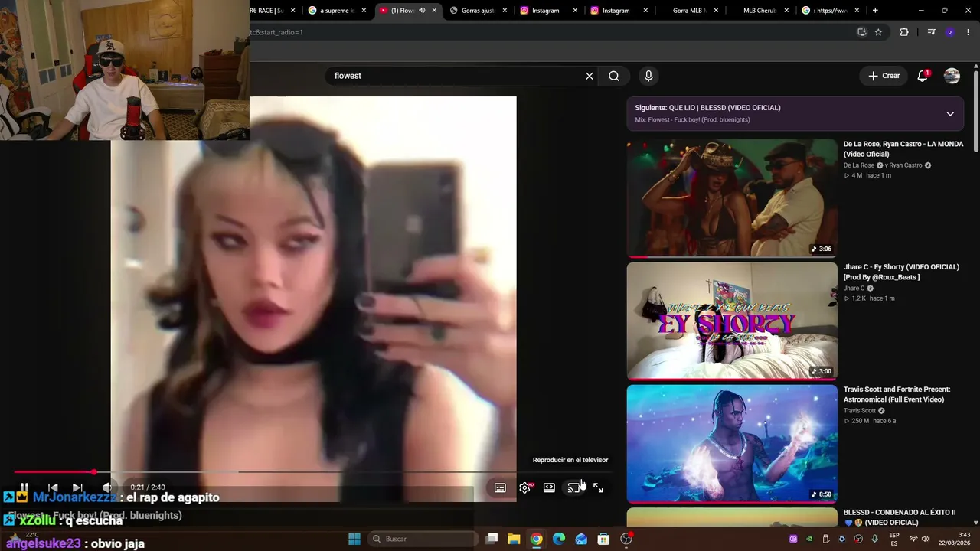
Task: Switch to the Gorra MLB browser tab
Action: click(688, 11)
